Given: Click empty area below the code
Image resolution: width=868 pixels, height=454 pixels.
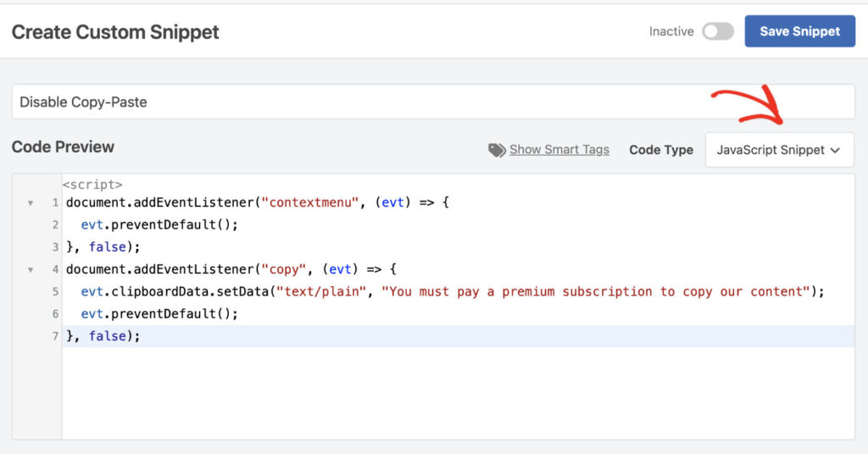Looking at the screenshot, I should point(459,393).
